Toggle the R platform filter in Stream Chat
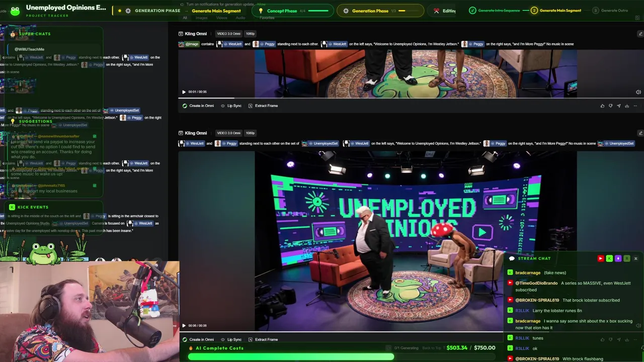 [x=627, y=258]
